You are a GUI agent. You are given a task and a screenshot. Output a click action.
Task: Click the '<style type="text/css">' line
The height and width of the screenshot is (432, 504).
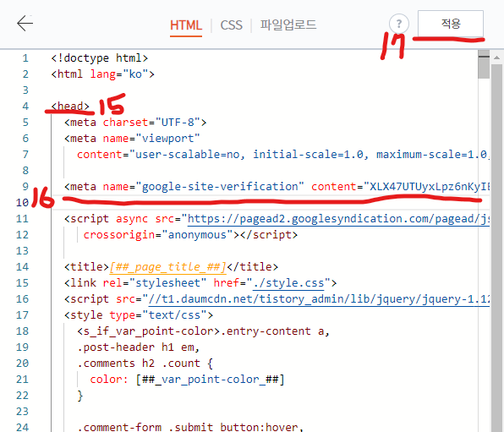pos(139,315)
